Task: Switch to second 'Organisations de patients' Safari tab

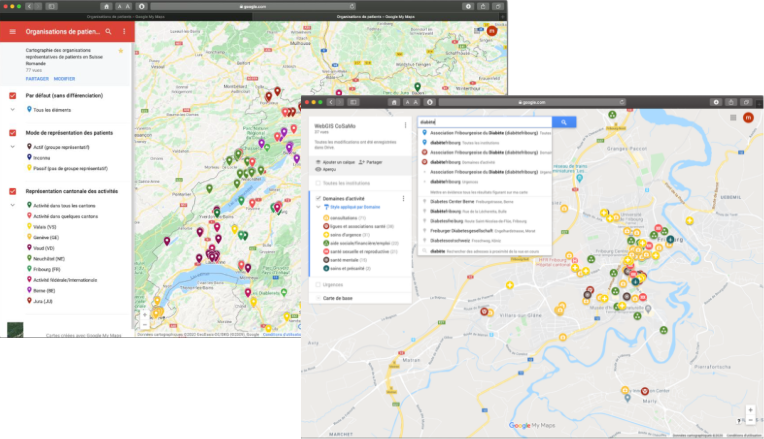Action: pos(376,17)
